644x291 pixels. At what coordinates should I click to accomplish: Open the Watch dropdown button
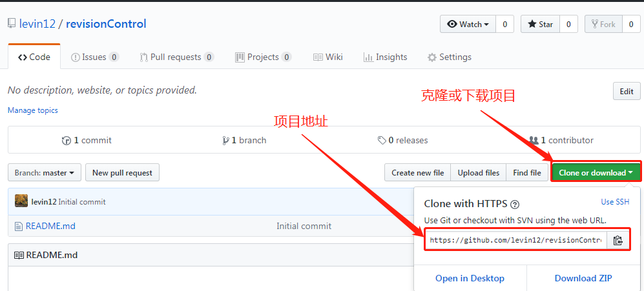coord(468,25)
